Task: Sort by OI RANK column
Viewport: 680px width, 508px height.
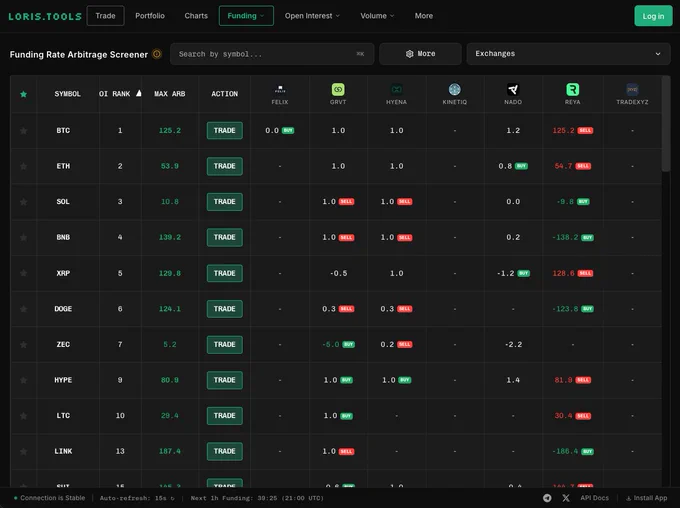Action: pos(120,94)
